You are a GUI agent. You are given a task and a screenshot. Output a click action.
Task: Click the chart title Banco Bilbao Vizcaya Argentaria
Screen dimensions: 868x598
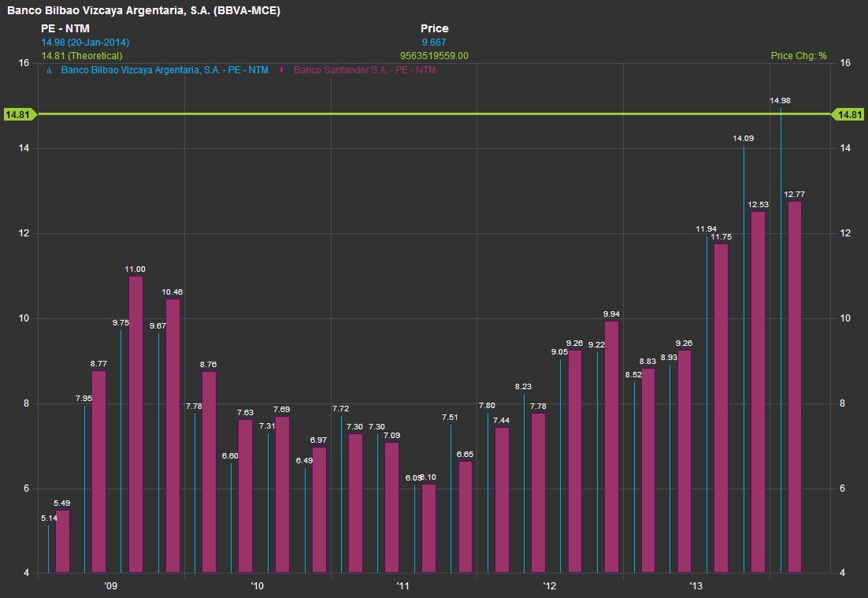[143, 10]
